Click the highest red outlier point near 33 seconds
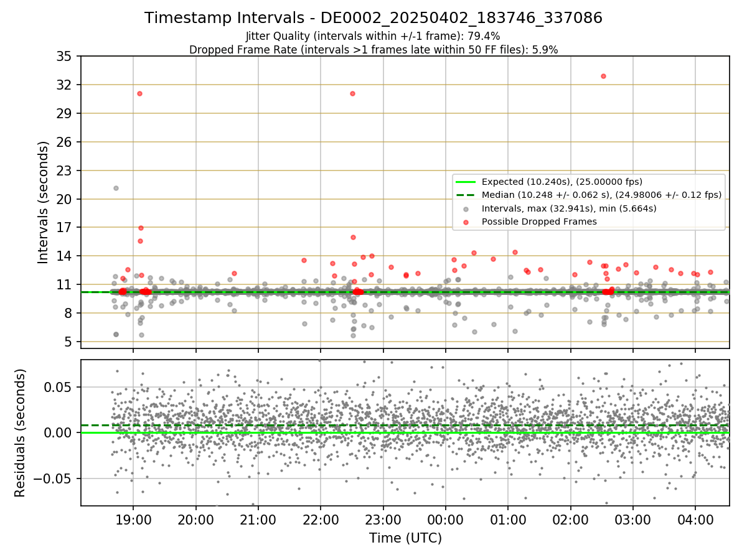This screenshot has width=747, height=560. click(603, 76)
